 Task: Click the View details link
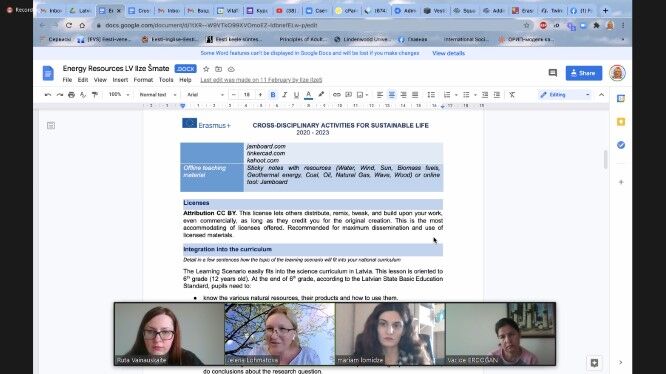(x=449, y=53)
